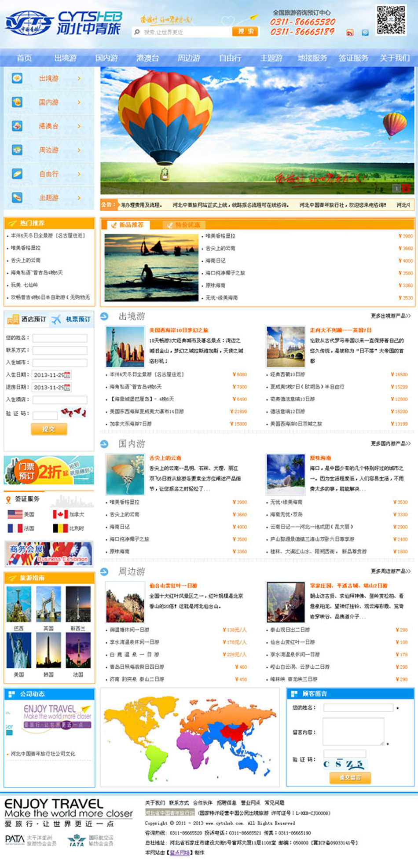
Task: Open the 巴西 travel guide thumbnail
Action: point(19,604)
